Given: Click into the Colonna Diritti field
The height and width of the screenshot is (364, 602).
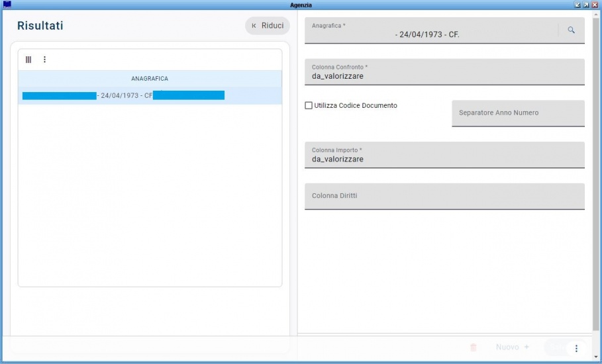Looking at the screenshot, I should coord(444,196).
